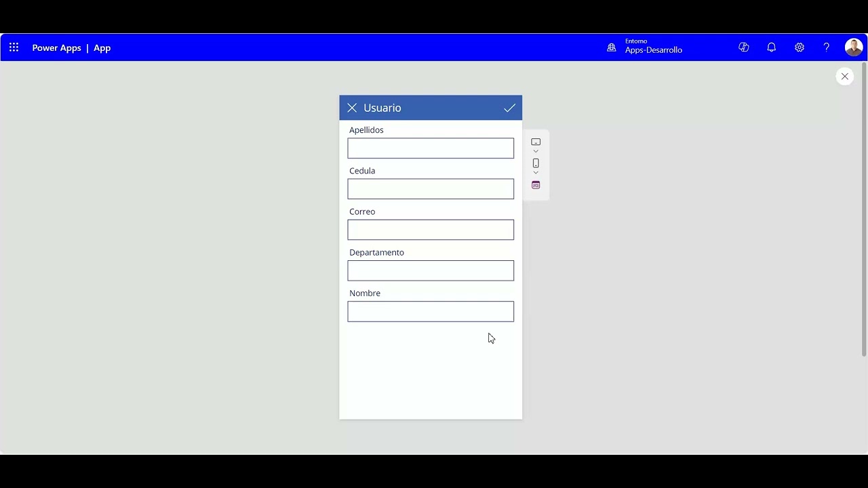868x488 pixels.
Task: Select the purple browser window preview icon
Action: click(x=536, y=185)
